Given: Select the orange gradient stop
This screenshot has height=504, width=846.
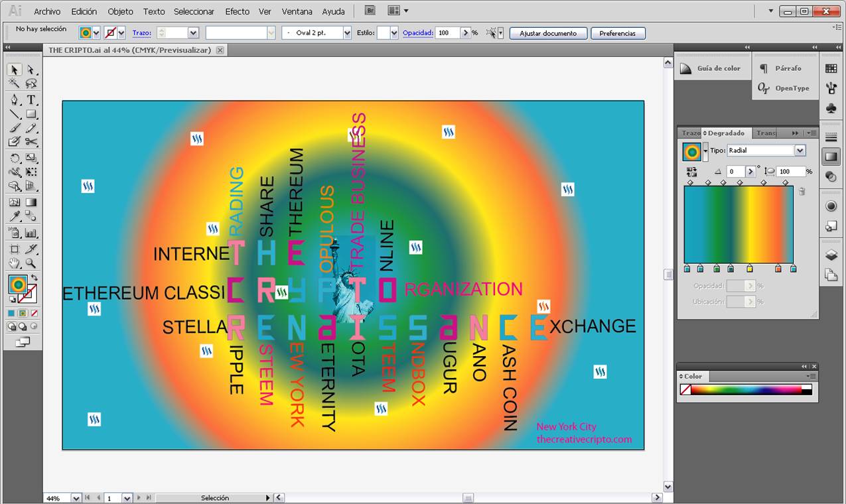Looking at the screenshot, I should coord(778,269).
